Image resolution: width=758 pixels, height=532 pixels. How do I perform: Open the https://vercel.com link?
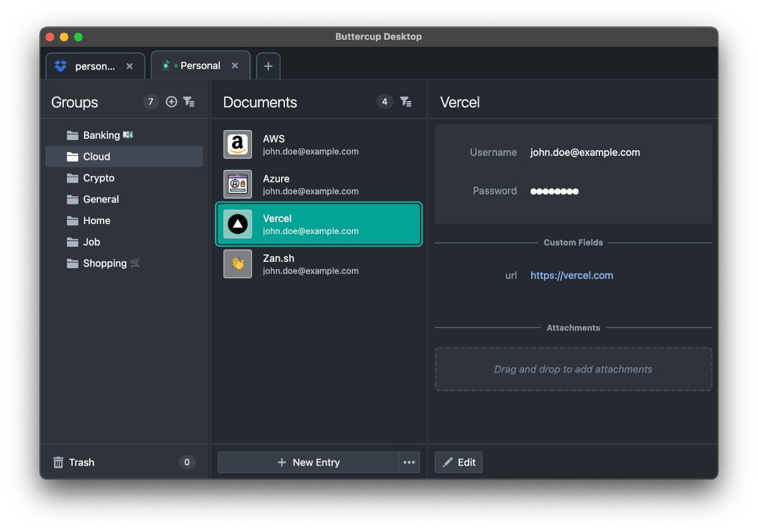pyautogui.click(x=572, y=275)
